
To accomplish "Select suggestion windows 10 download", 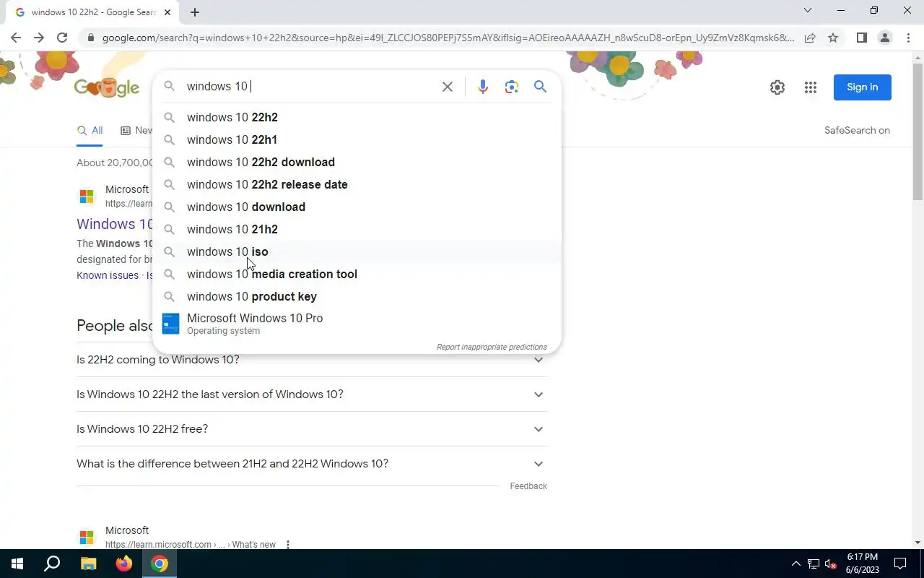I will (x=357, y=207).
